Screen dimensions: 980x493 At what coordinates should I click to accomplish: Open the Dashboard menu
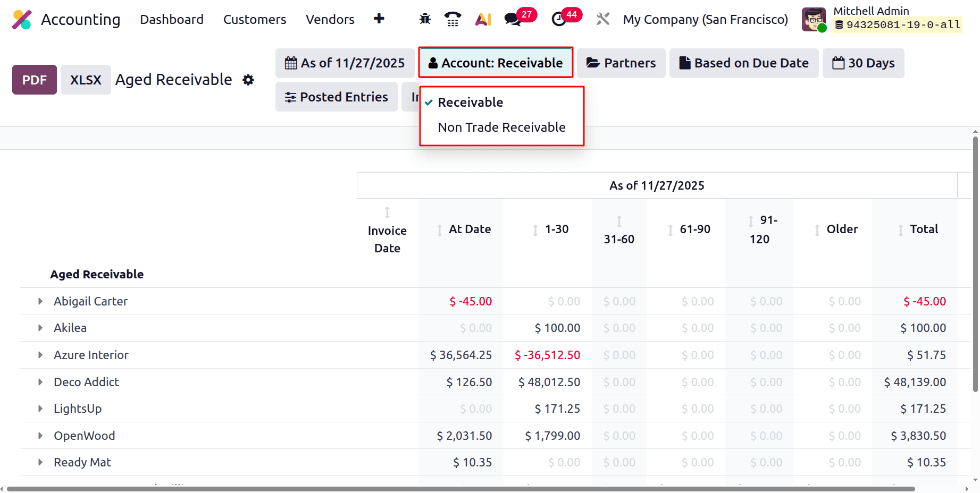(x=172, y=20)
